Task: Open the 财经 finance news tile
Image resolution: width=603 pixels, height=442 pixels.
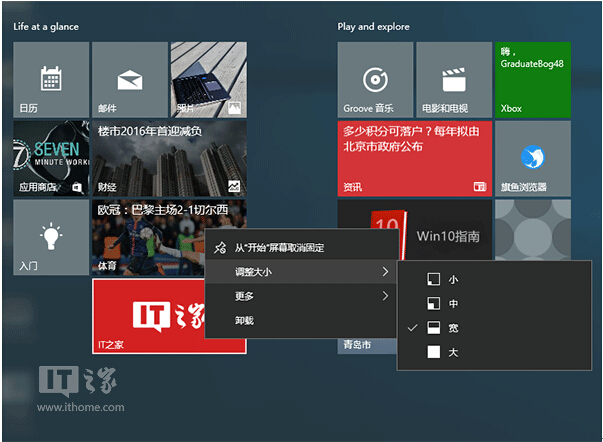Action: [169, 158]
